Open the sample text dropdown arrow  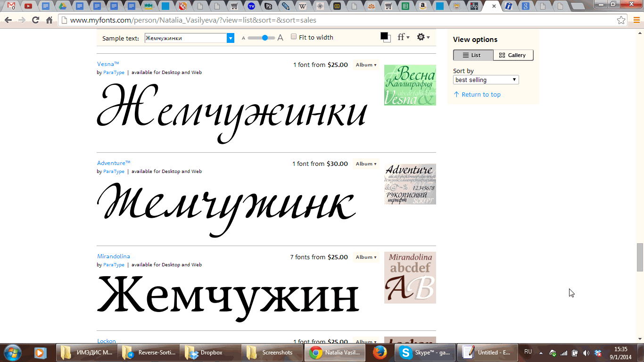coord(231,38)
